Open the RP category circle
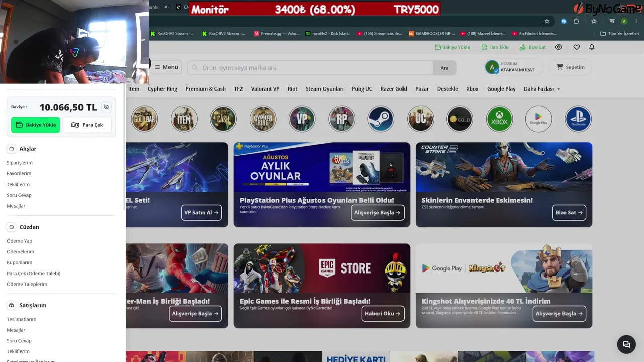Screen dimensions: 644x362 [x=342, y=119]
